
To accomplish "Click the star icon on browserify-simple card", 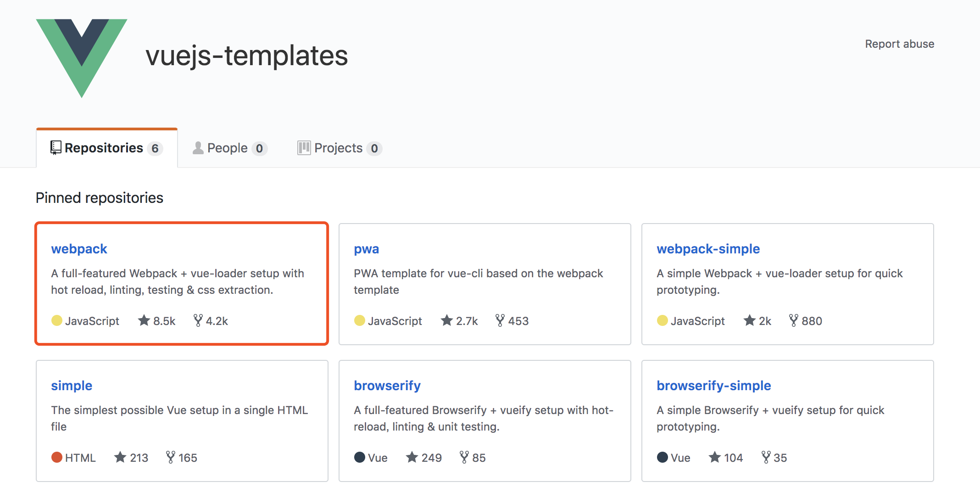I will [715, 457].
